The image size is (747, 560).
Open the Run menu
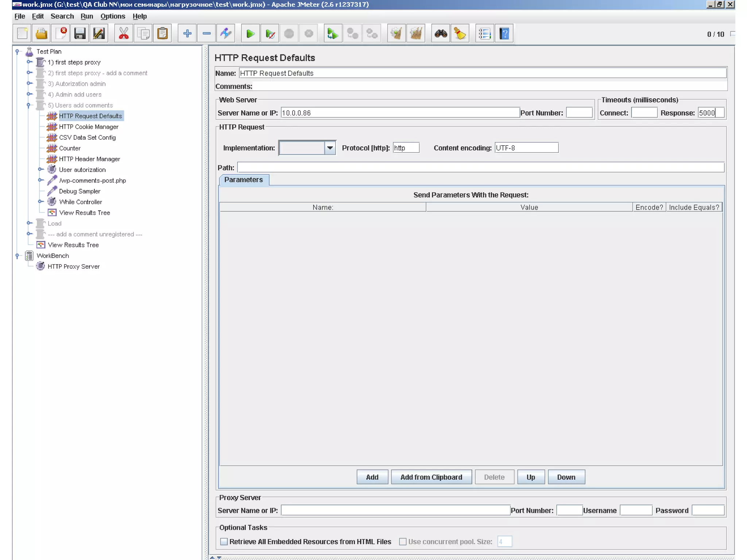[87, 16]
